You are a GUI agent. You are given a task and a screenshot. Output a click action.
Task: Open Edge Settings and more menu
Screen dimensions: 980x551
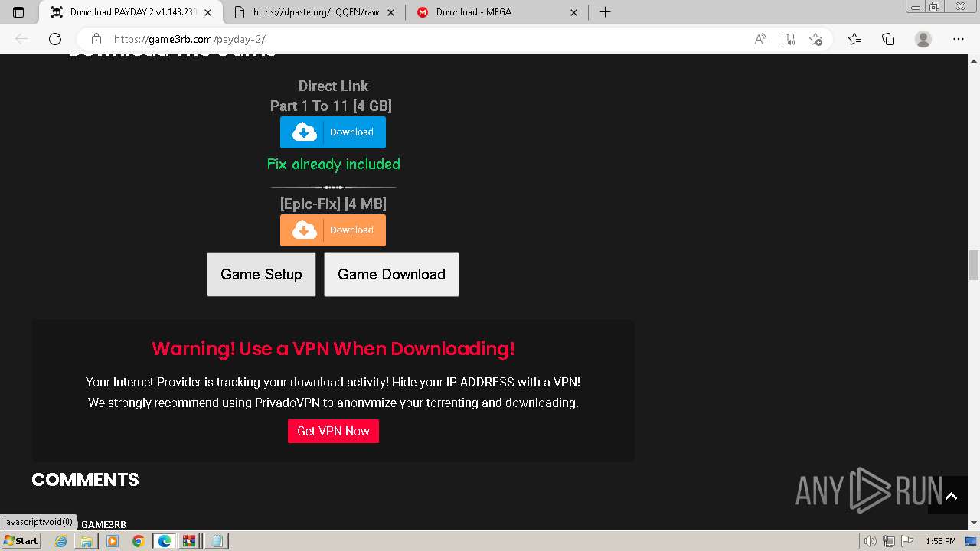959,39
